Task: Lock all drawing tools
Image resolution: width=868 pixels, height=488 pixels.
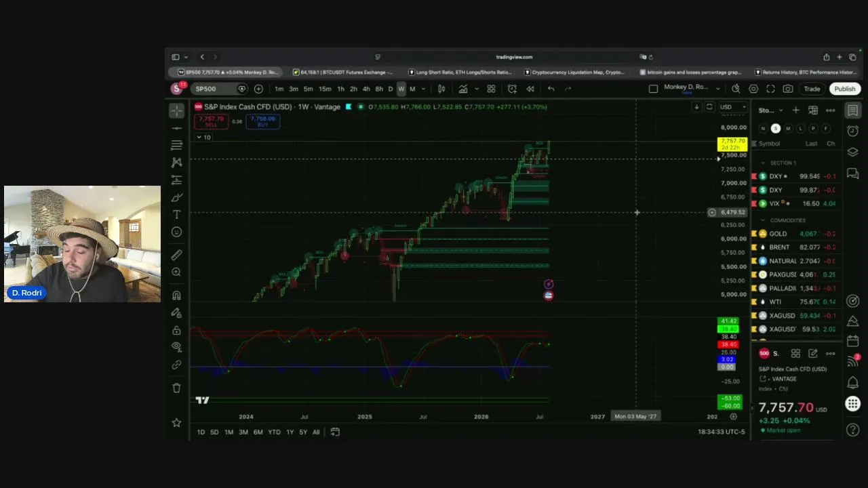Action: [x=177, y=330]
